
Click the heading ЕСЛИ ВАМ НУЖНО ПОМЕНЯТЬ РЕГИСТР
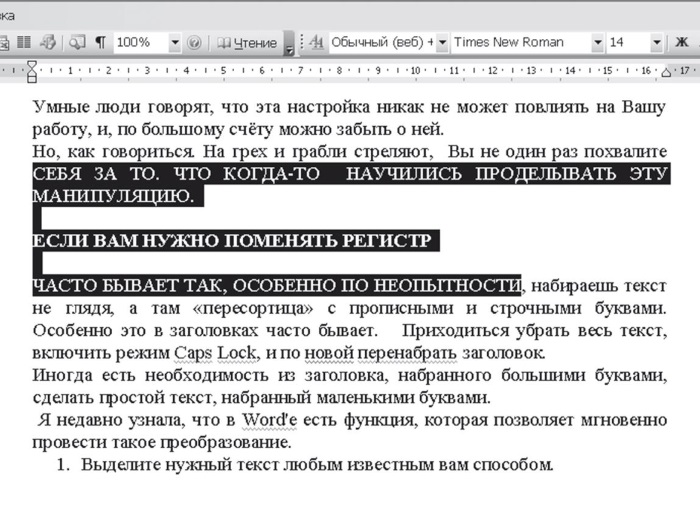[x=232, y=241]
